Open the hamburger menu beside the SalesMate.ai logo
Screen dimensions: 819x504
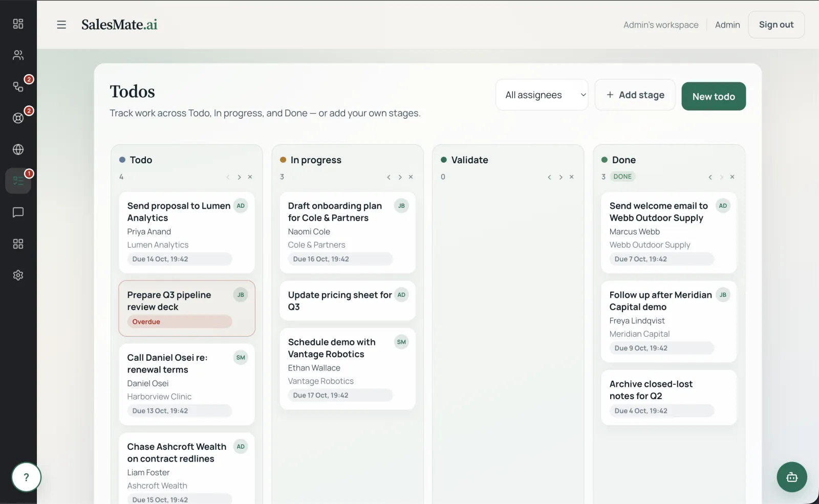pos(61,25)
